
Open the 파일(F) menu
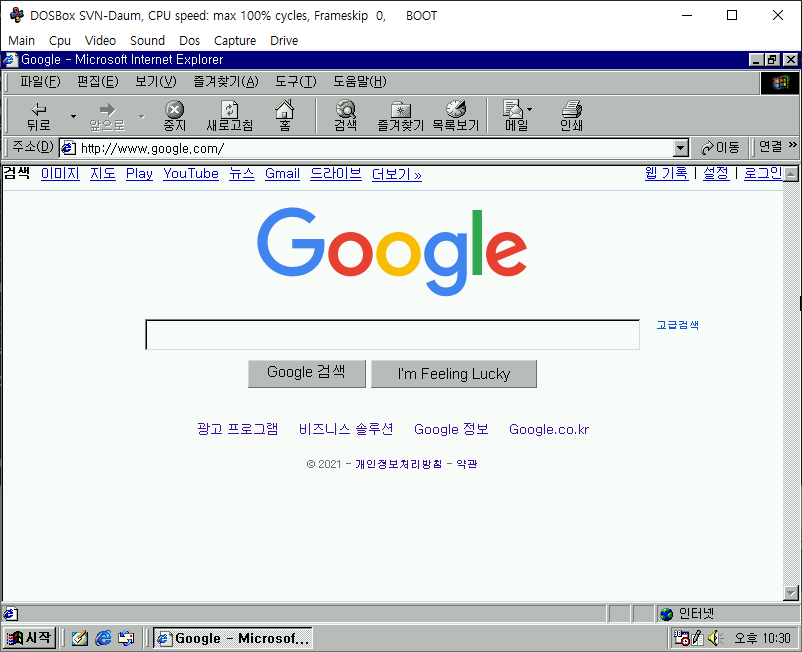[x=40, y=82]
